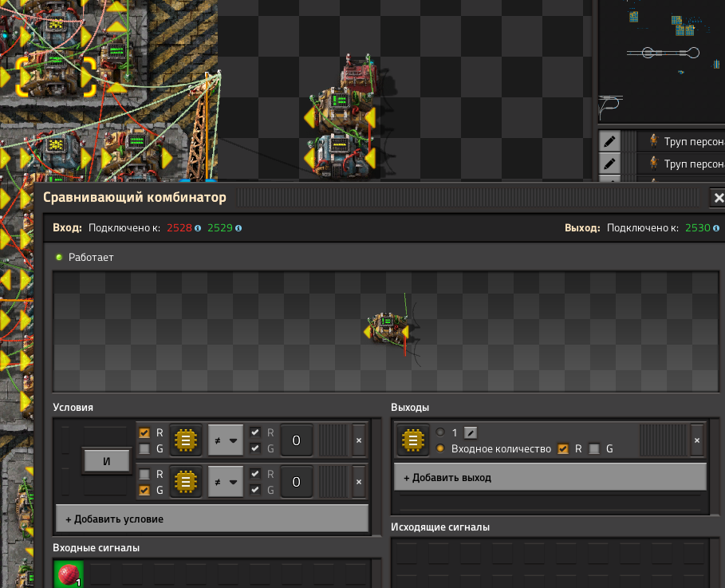Screen dimensions: 725x588
Task: Select the constant 1 output radio button
Action: pos(440,432)
